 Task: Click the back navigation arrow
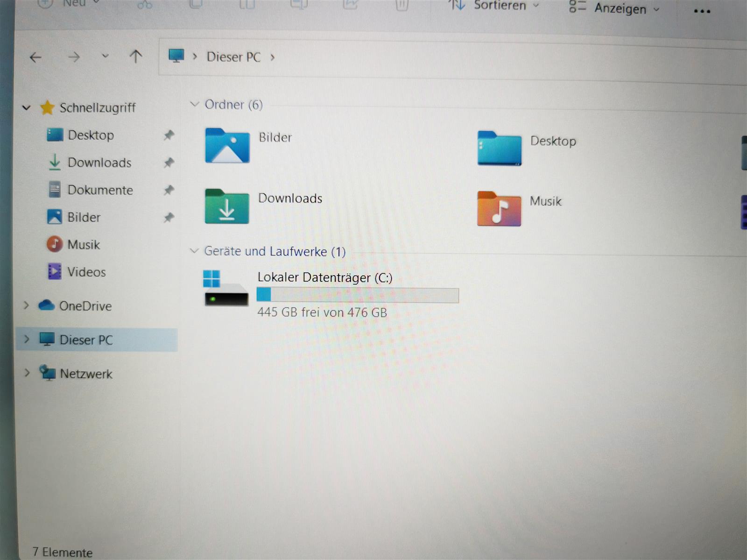pos(35,57)
